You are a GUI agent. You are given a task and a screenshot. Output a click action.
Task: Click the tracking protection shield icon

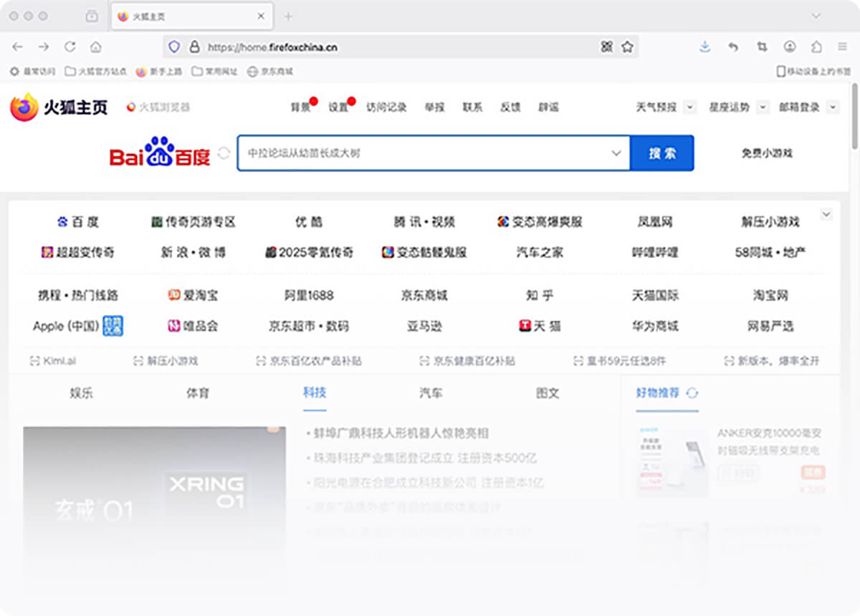point(174,47)
